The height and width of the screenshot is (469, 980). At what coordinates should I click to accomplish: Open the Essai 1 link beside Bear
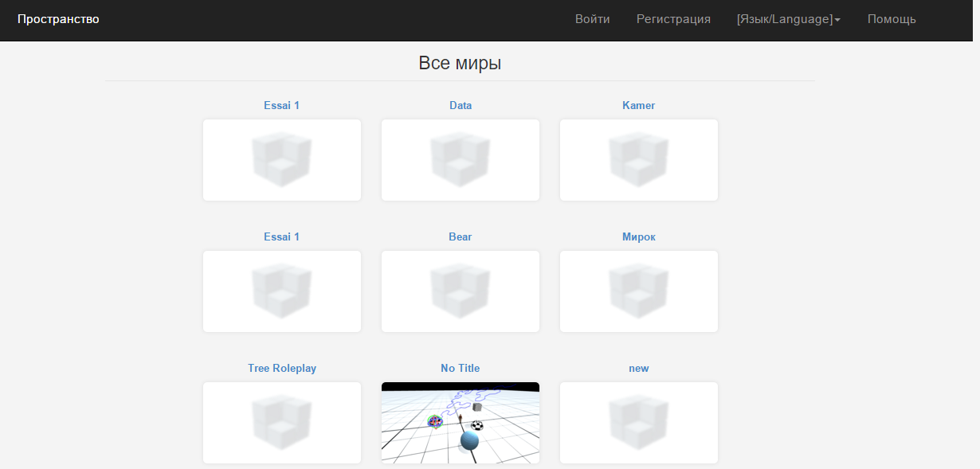click(282, 236)
